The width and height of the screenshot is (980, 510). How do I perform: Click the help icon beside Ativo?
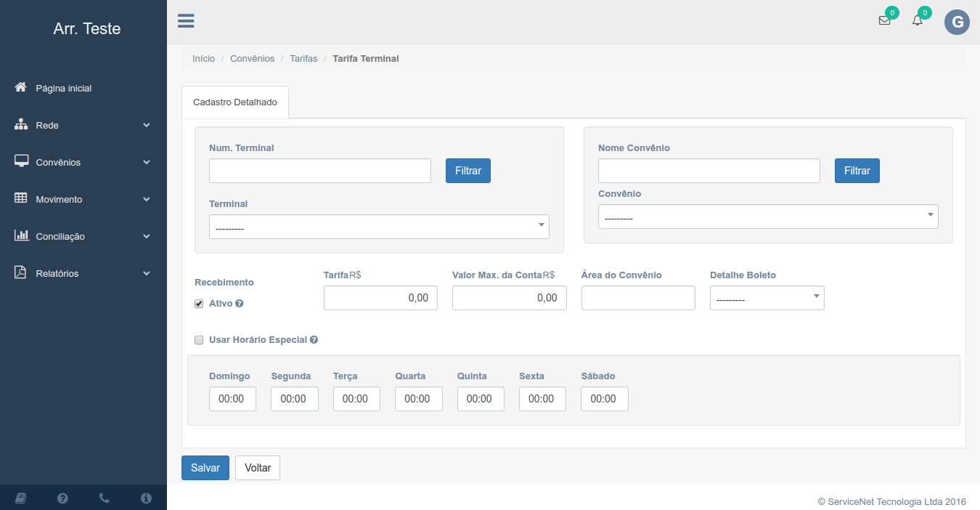coord(240,304)
